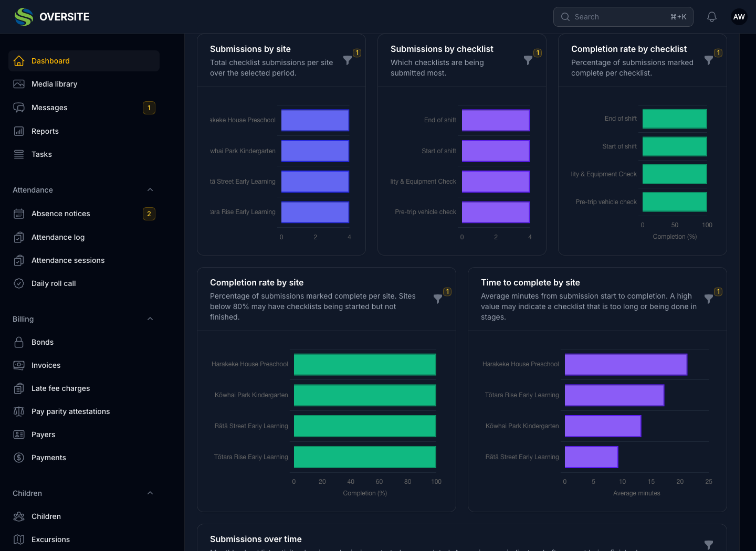This screenshot has height=551, width=756.
Task: Open the Attendance log link
Action: point(84,237)
